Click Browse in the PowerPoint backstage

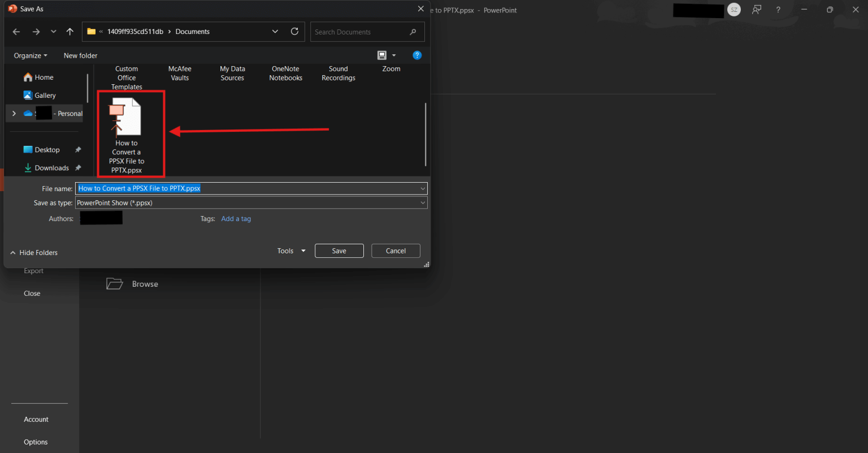pos(145,284)
